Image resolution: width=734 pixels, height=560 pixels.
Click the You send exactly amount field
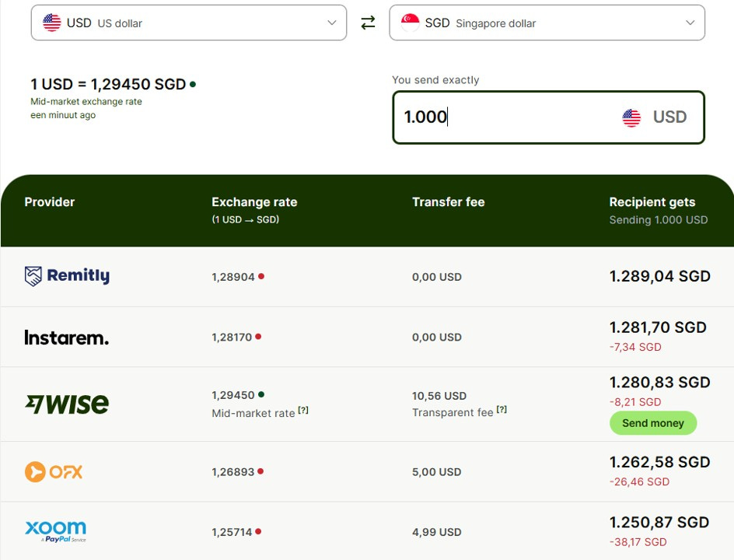(x=549, y=117)
